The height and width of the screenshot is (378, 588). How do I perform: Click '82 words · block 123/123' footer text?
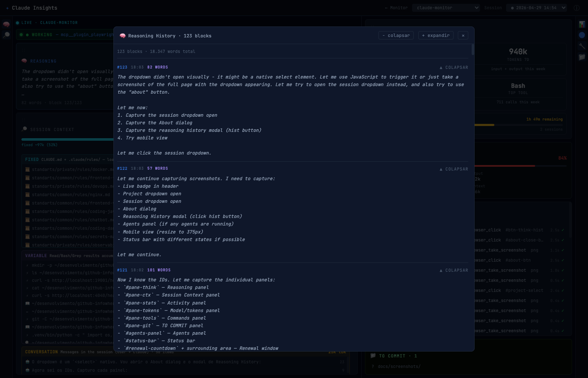point(52,103)
